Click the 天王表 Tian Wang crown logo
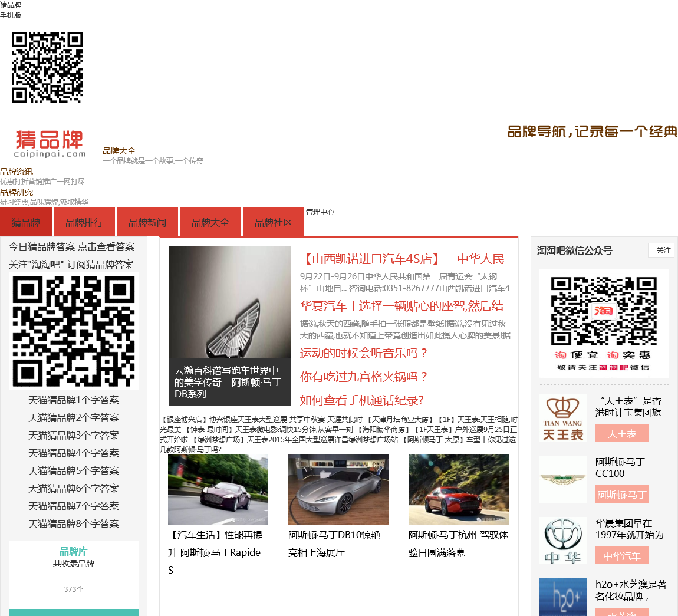Viewport: 678px width, 616px height. (563, 417)
